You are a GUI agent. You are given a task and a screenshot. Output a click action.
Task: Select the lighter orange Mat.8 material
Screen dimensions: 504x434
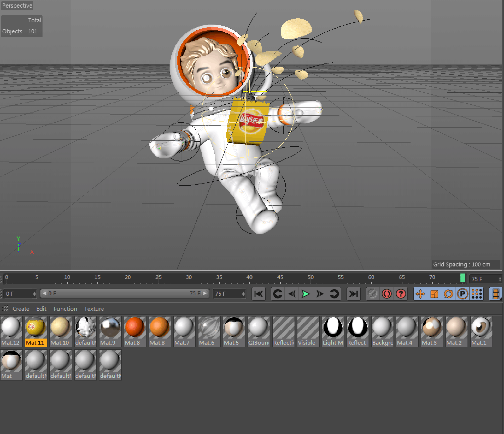(160, 331)
